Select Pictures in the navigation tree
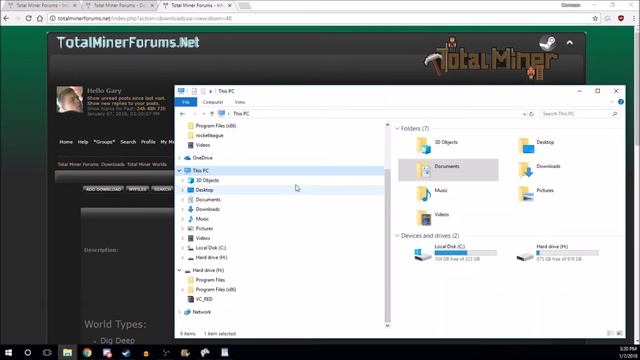This screenshot has width=640, height=360. coord(204,229)
